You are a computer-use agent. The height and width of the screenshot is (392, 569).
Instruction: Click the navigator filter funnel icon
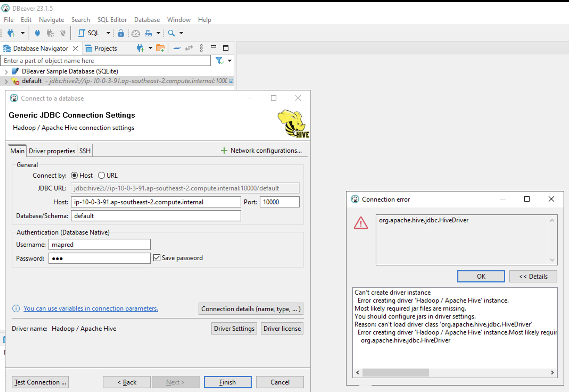219,61
